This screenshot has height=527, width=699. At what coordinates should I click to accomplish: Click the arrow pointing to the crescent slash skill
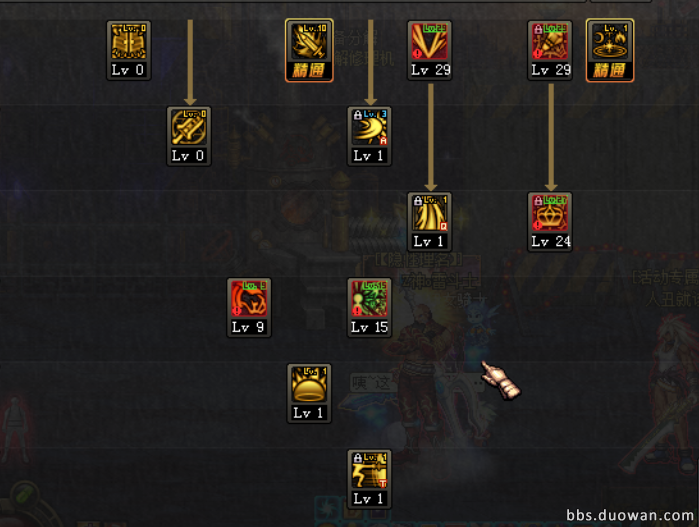(370, 62)
